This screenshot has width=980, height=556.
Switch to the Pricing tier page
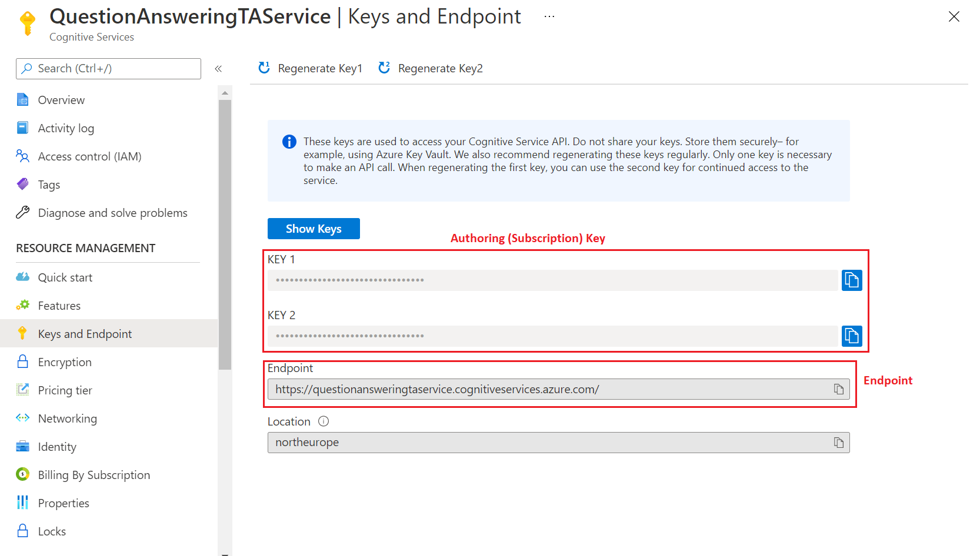(65, 390)
